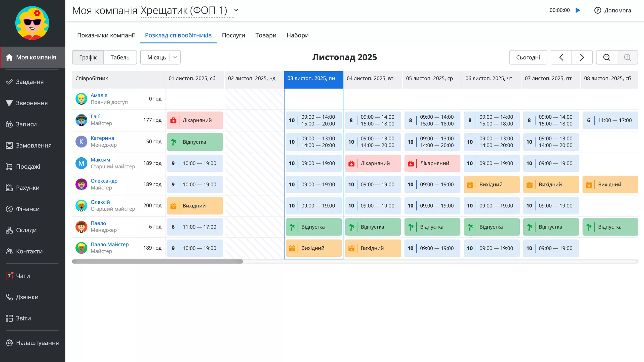Image resolution: width=644 pixels, height=362 pixels.
Task: Go to the next month arrow
Action: coord(582,57)
